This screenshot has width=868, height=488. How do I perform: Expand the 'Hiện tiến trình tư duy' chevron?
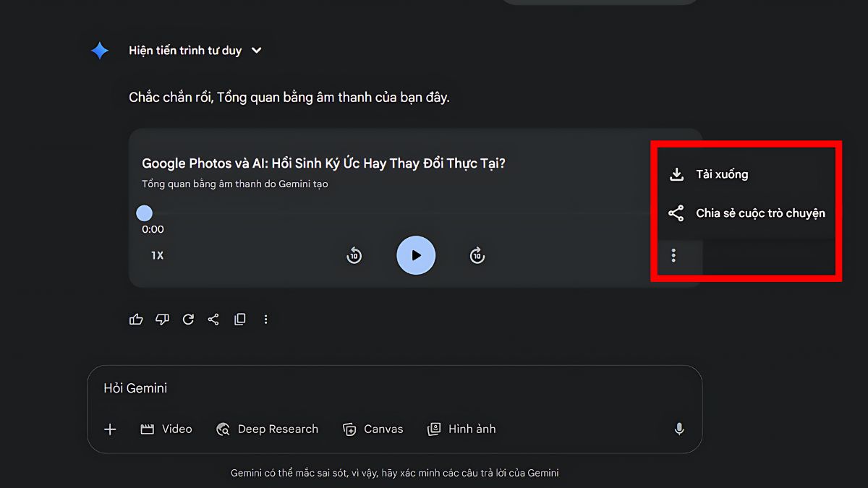pyautogui.click(x=256, y=51)
